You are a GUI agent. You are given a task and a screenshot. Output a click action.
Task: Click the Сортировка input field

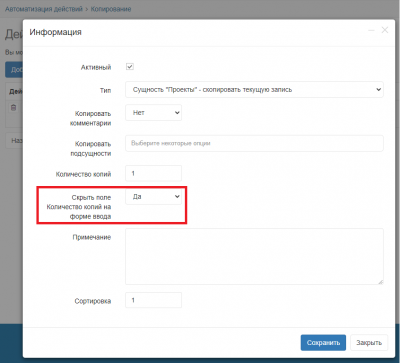click(153, 300)
